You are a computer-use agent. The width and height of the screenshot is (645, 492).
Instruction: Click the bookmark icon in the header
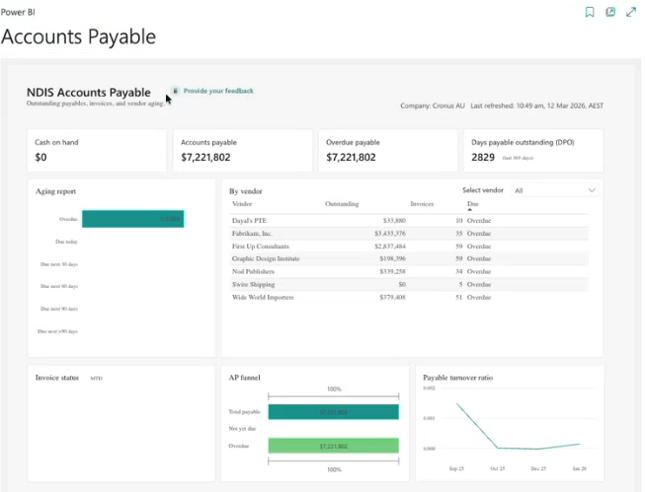pos(590,12)
